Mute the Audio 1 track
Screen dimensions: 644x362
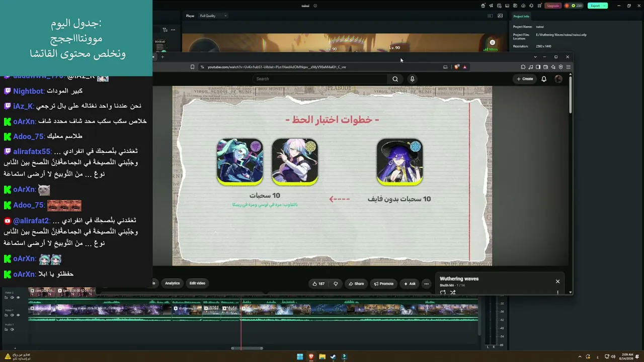pyautogui.click(x=12, y=330)
